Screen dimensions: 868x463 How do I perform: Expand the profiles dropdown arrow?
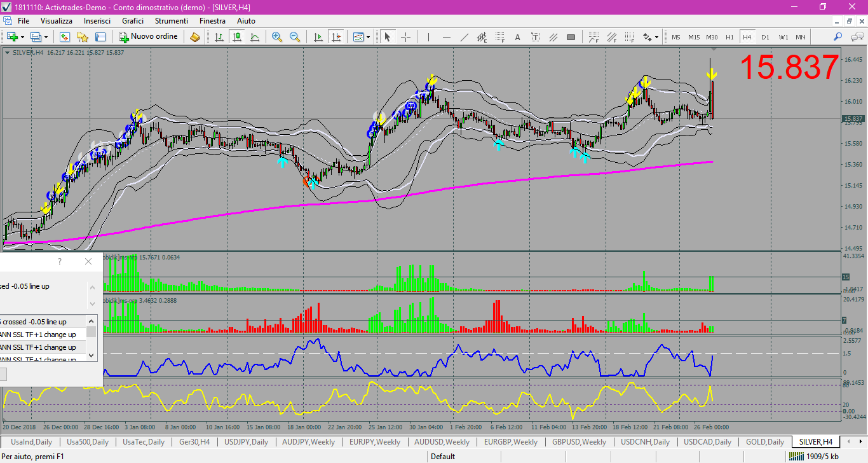pyautogui.click(x=46, y=37)
